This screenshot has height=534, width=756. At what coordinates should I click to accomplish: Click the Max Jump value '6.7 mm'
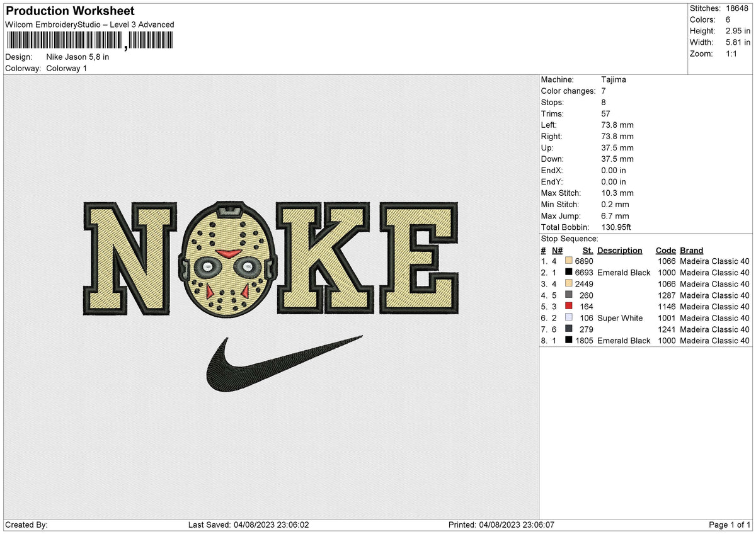616,215
